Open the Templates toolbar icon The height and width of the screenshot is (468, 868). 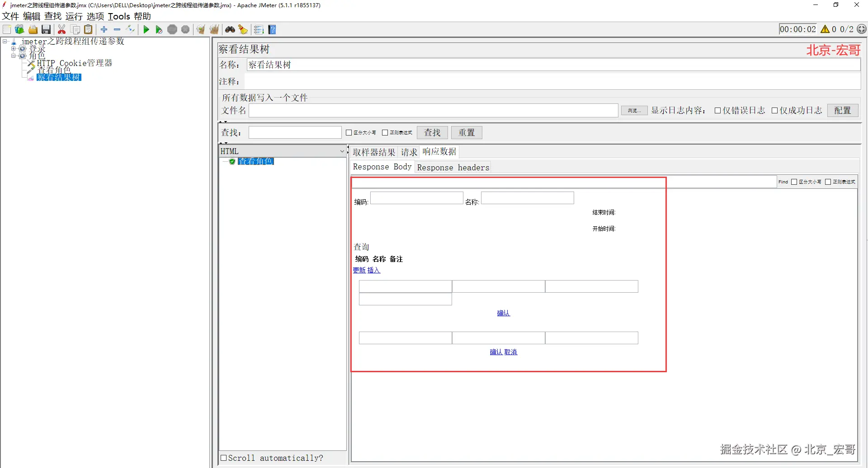(x=19, y=30)
